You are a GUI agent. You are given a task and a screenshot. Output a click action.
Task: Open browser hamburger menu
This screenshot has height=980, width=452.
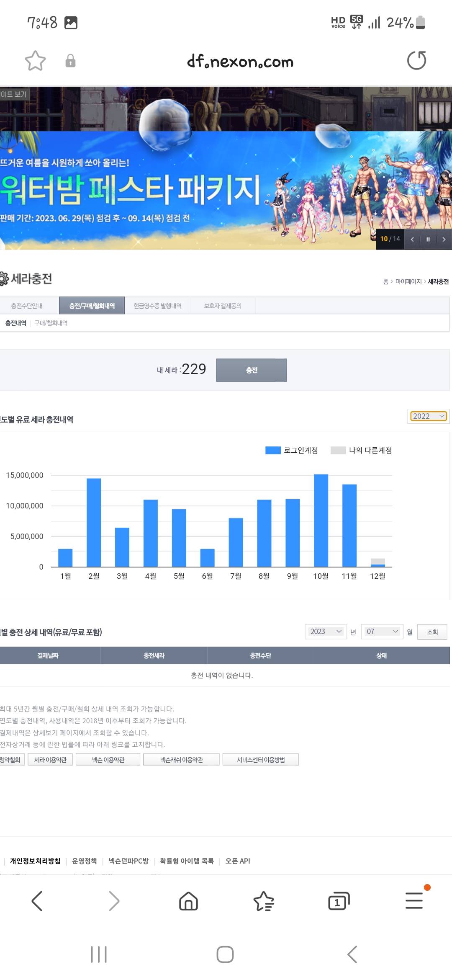pyautogui.click(x=414, y=900)
